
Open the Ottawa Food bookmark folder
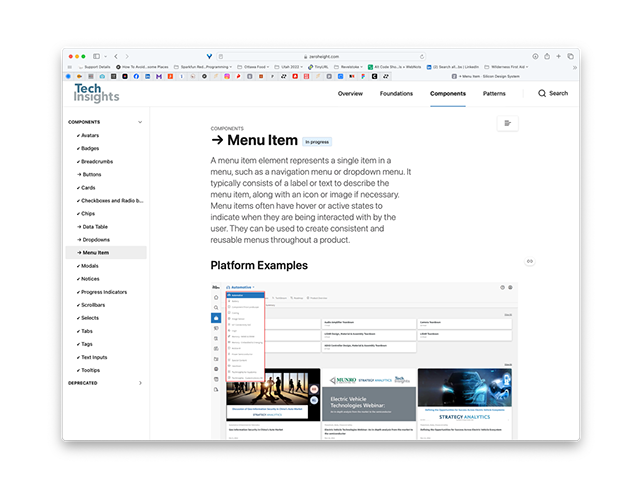tap(253, 67)
